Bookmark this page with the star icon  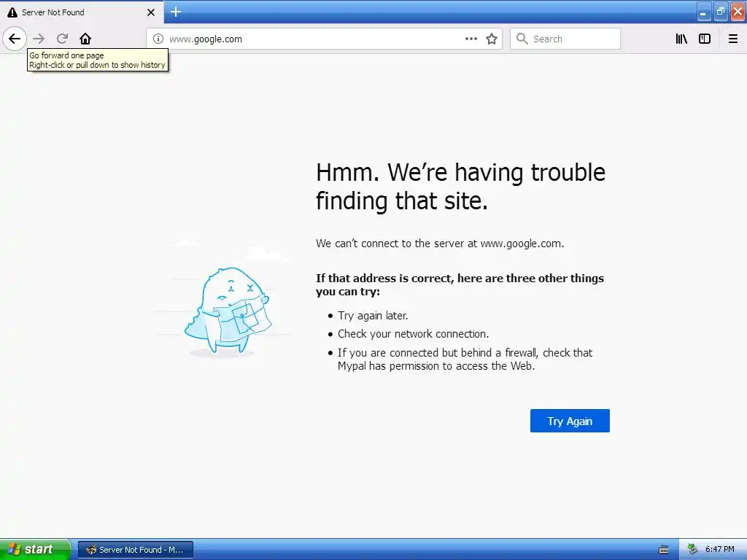tap(492, 39)
